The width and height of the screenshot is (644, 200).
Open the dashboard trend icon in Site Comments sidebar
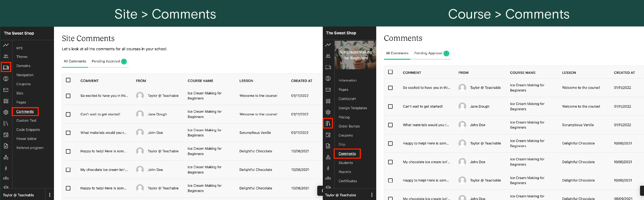pos(6,45)
